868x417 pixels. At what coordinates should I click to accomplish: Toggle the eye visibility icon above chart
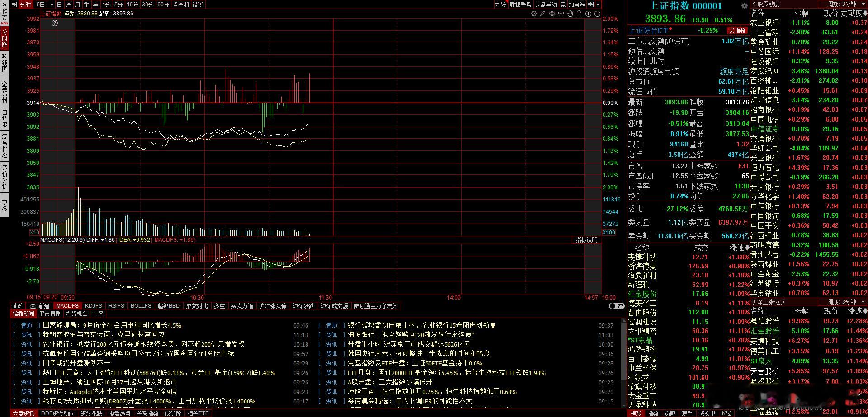[x=552, y=14]
